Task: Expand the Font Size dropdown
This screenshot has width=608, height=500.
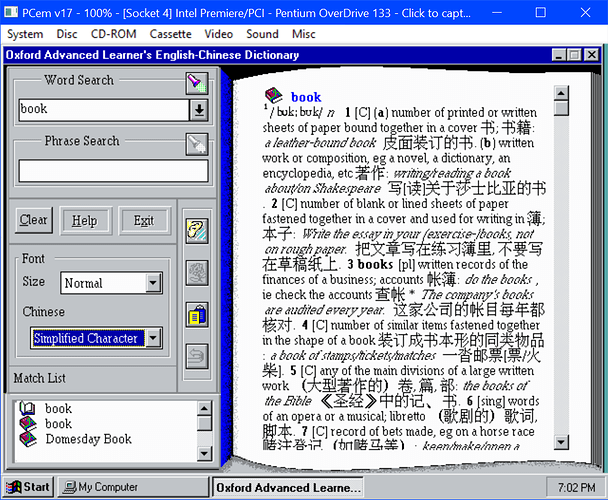Action: pyautogui.click(x=154, y=283)
